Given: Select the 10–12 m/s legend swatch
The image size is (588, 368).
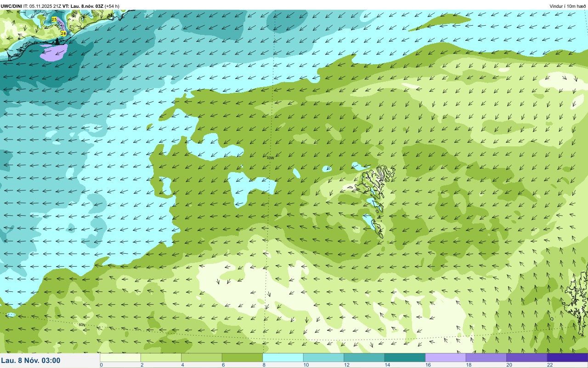Looking at the screenshot, I should [x=323, y=357].
